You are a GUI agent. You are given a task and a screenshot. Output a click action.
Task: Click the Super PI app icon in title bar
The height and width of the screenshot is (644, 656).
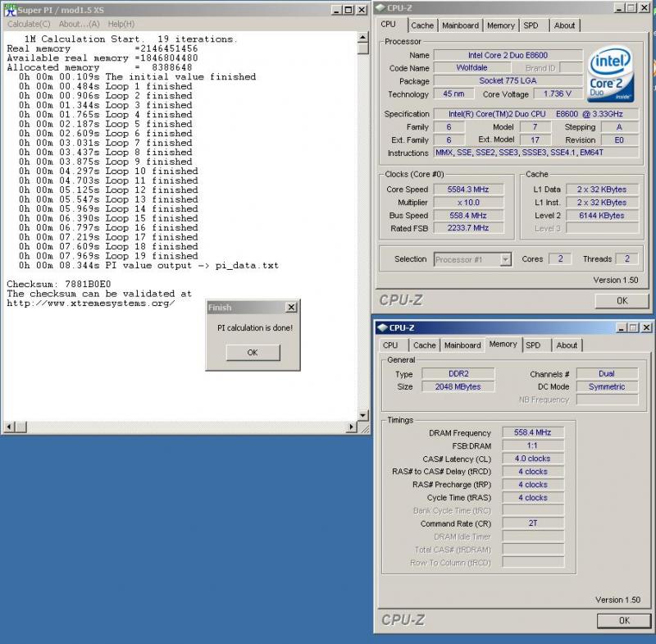[x=10, y=10]
